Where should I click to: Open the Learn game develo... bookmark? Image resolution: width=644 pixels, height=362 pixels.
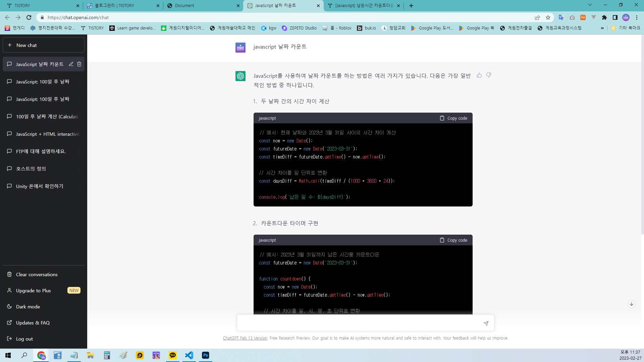[x=132, y=28]
